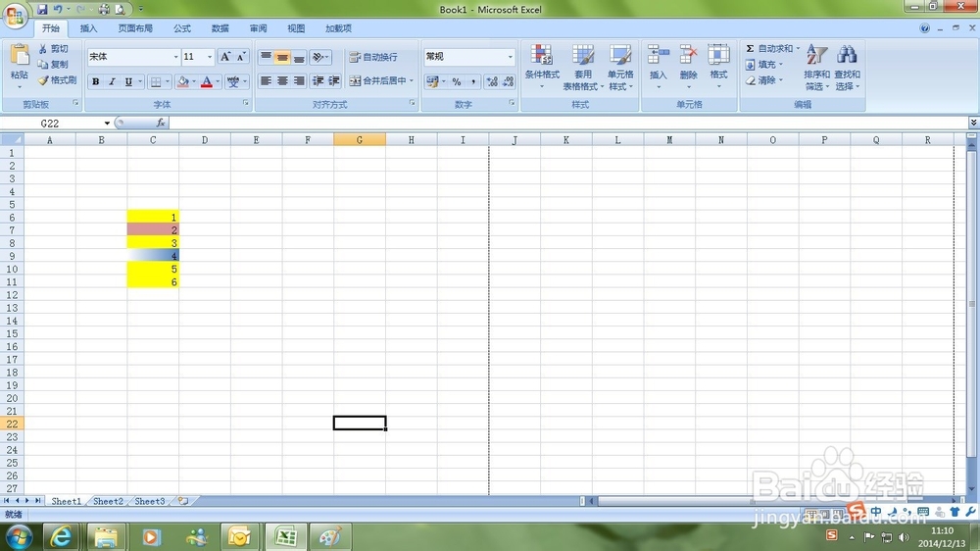Image resolution: width=980 pixels, height=551 pixels.
Task: Apply comma style format
Action: click(473, 82)
